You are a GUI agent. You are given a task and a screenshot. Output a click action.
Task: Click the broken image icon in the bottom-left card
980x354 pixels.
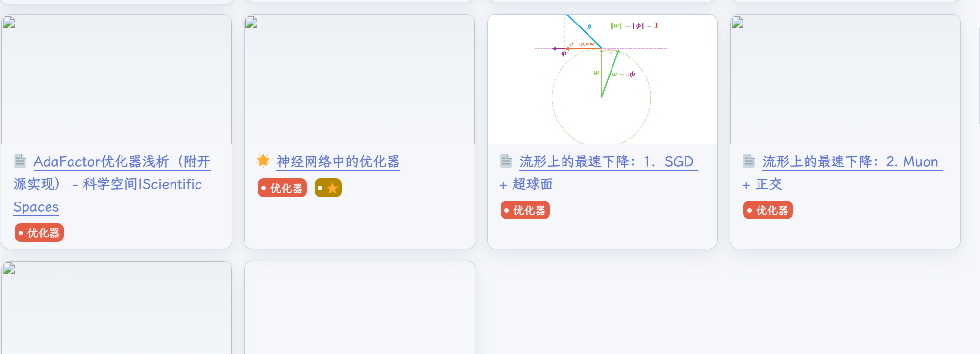tap(9, 269)
